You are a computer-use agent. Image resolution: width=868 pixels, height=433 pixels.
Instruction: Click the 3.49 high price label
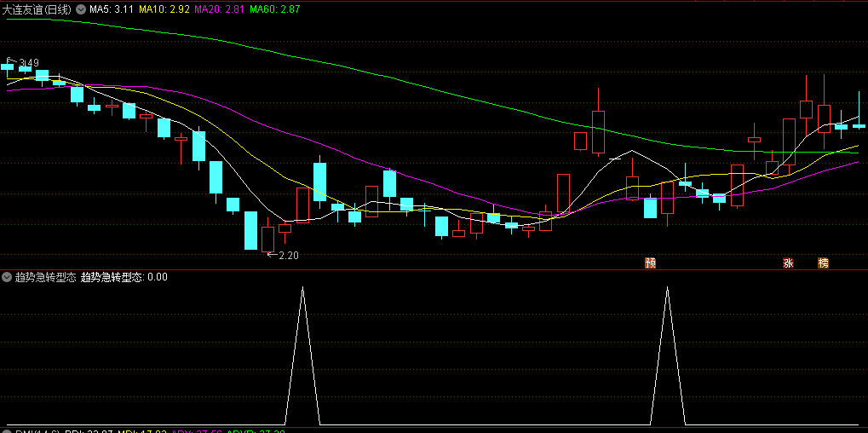29,63
